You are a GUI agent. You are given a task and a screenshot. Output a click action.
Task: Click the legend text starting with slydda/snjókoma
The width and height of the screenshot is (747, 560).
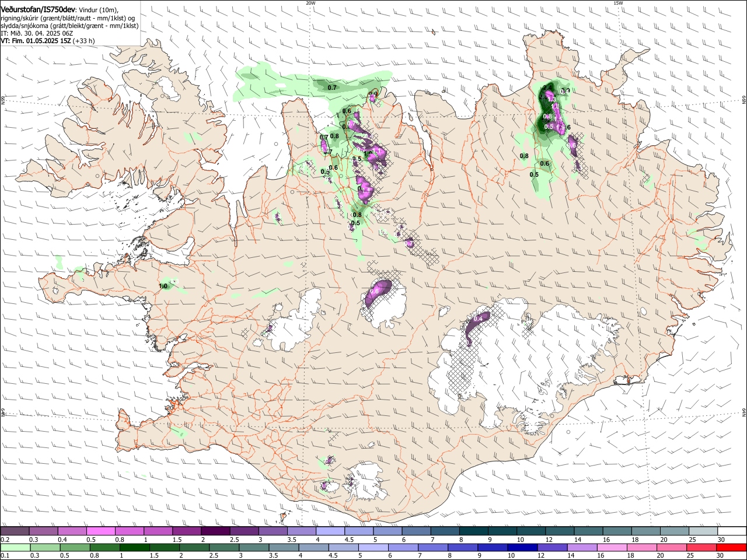point(69,26)
